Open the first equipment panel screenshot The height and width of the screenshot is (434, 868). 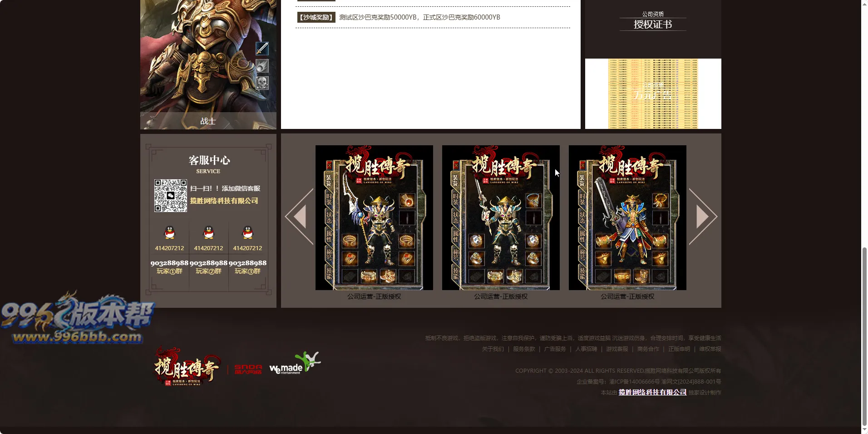(x=374, y=217)
